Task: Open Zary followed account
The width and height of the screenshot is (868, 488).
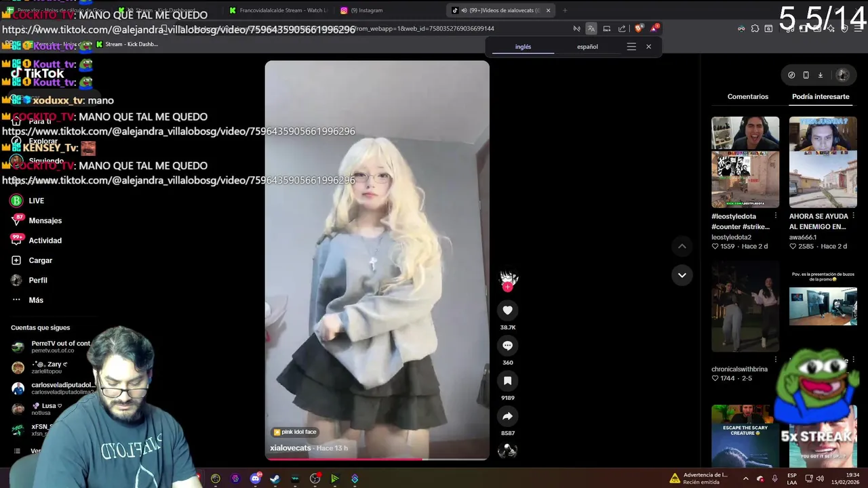Action: coord(49,367)
